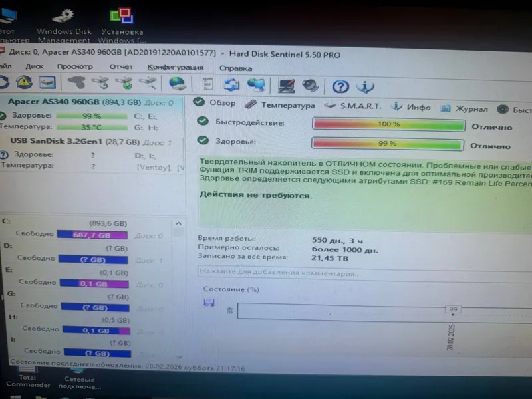This screenshot has width=532, height=399.
Task: Open configuration via laptop-with-pen icon
Action: [x=286, y=86]
